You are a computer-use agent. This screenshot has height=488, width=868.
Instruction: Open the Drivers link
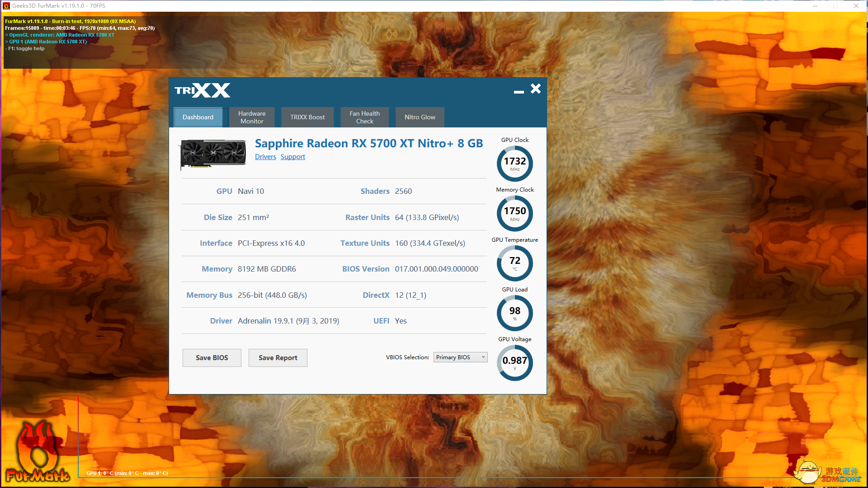point(265,157)
